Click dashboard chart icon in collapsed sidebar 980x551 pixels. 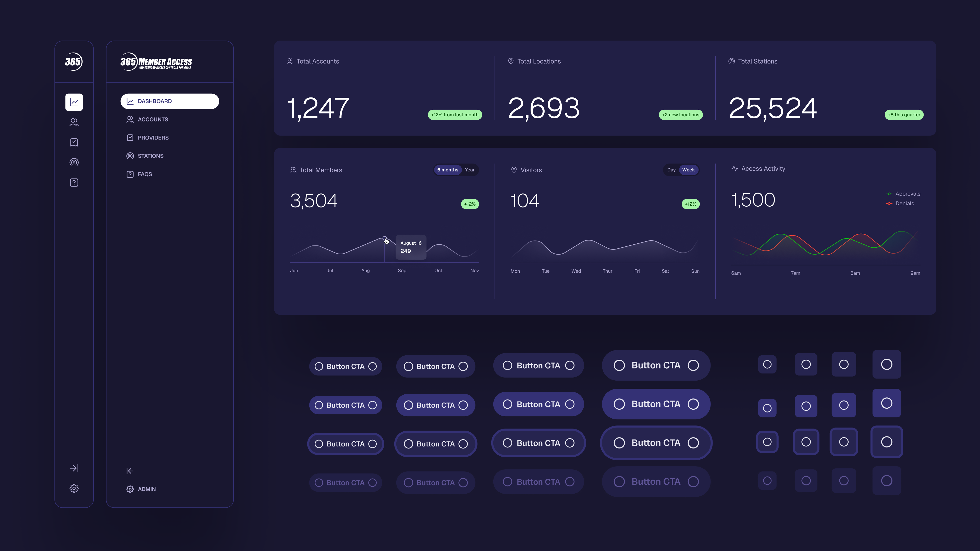[x=74, y=102]
